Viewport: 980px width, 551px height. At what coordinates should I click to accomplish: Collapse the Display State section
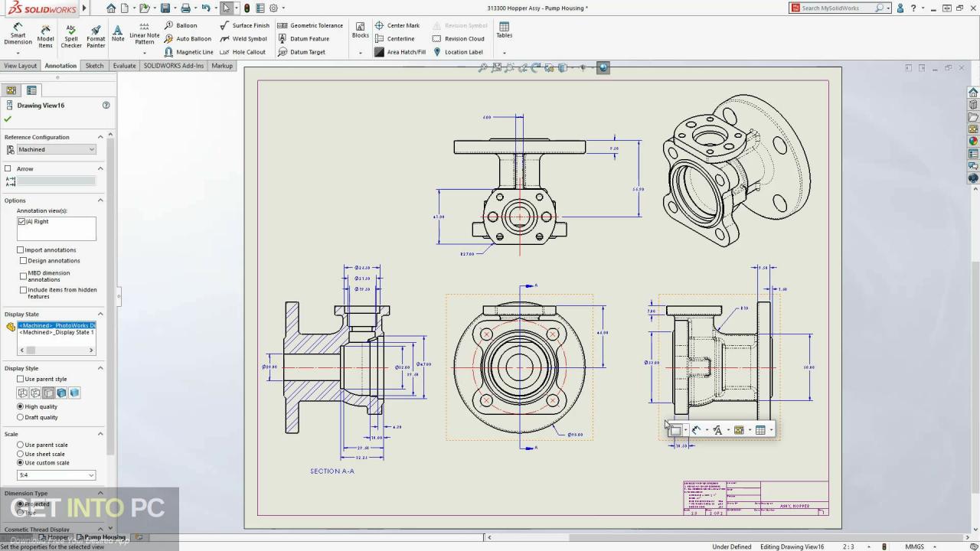pos(100,314)
